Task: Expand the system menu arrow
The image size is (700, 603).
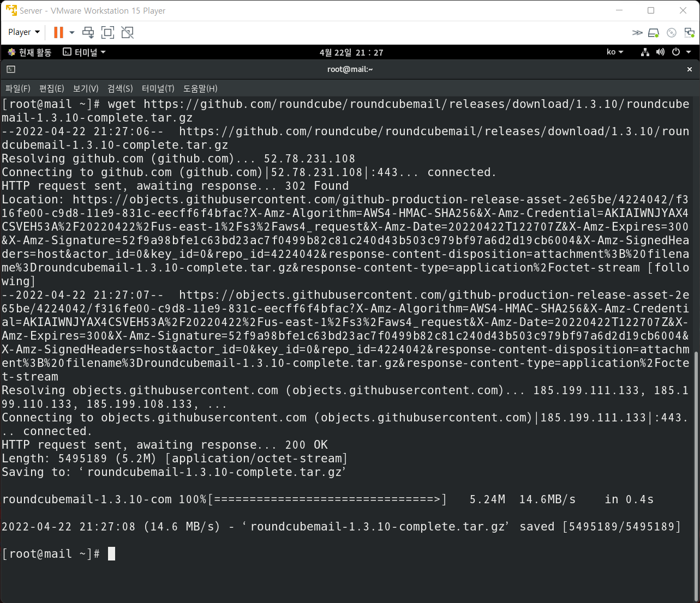Action: click(689, 52)
